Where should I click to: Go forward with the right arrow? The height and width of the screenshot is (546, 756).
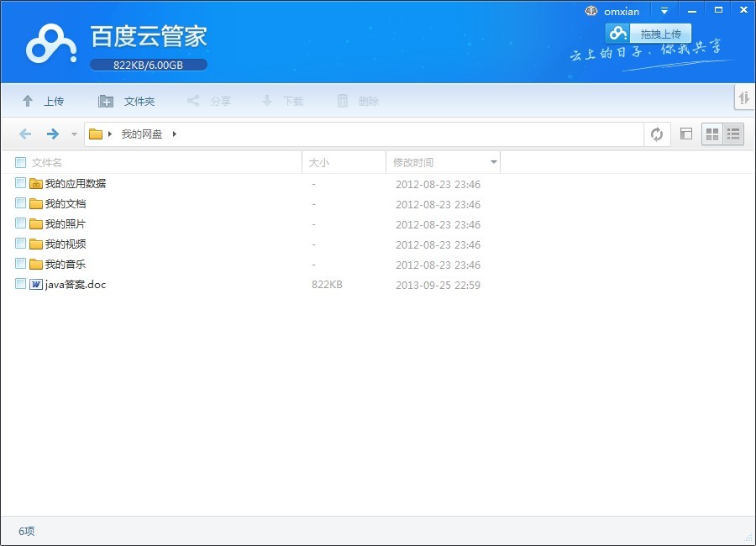tap(53, 134)
